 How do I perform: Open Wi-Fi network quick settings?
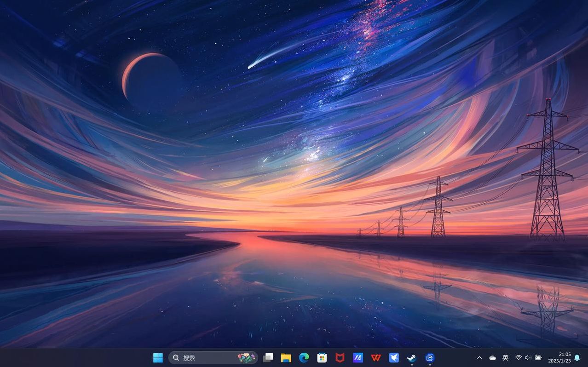[x=519, y=357]
